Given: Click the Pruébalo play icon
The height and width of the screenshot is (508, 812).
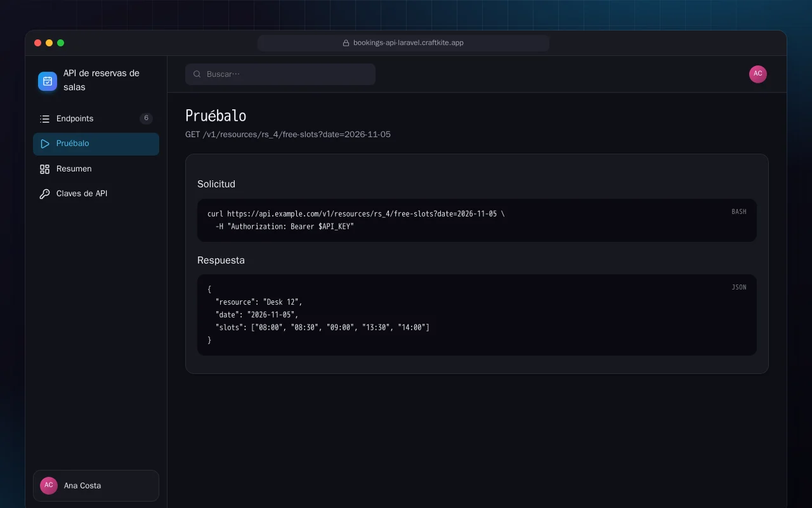Looking at the screenshot, I should point(44,144).
